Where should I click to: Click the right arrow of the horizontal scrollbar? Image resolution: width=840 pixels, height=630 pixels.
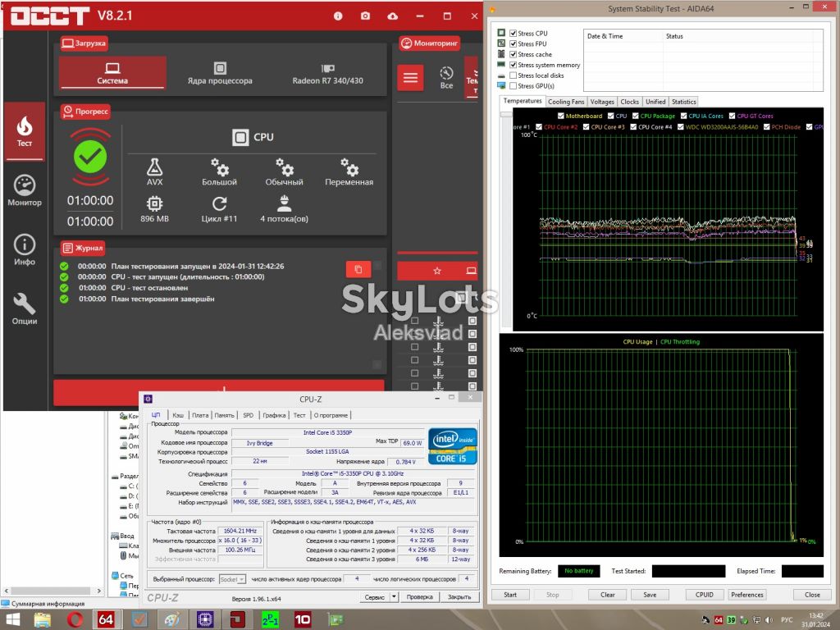tap(99, 591)
